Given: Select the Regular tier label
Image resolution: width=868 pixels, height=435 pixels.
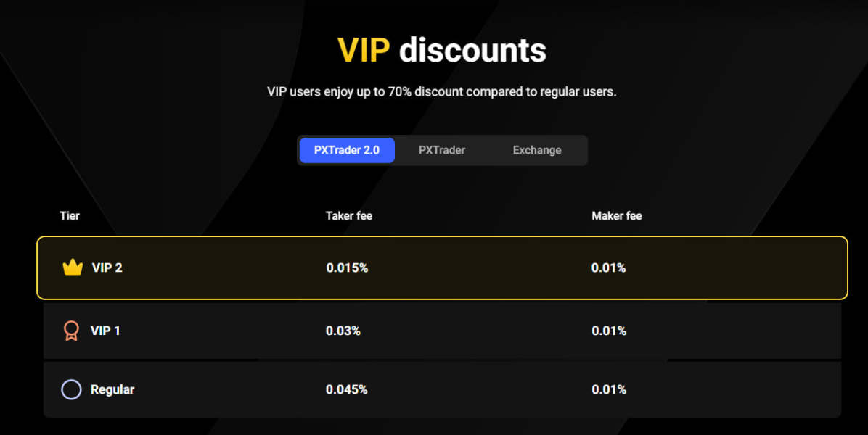Looking at the screenshot, I should pos(112,389).
